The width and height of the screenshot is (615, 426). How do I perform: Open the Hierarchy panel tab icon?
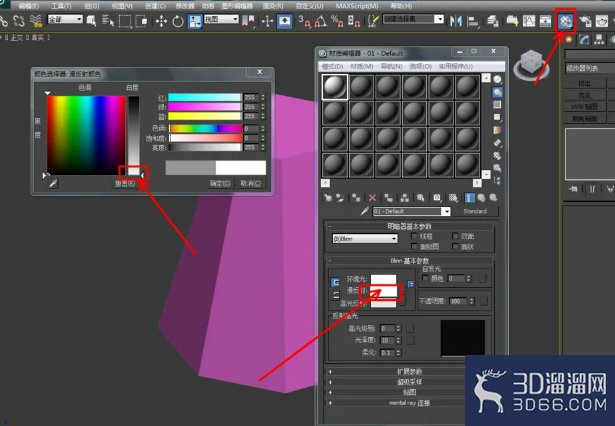(x=599, y=40)
